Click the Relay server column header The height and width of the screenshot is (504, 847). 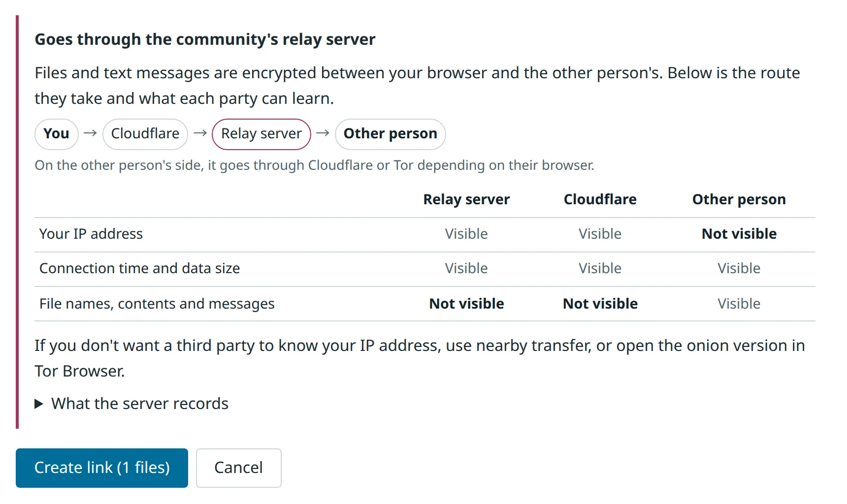(466, 199)
